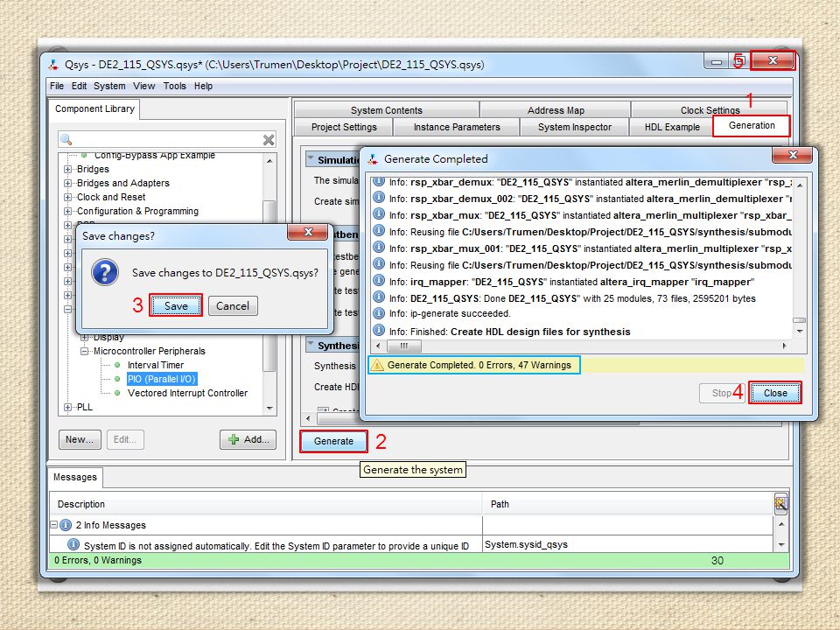Click Close in the Generate Completed dialog

click(775, 393)
